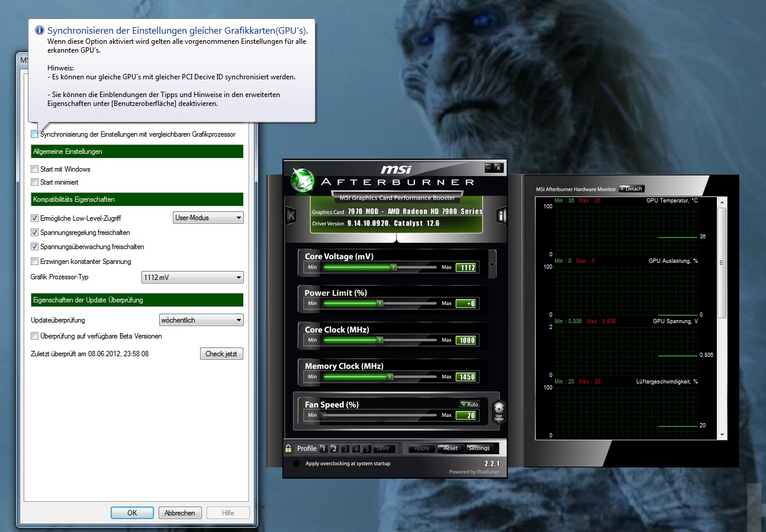766x532 pixels.
Task: Click the Powered by RivaTuner text
Action: click(474, 472)
